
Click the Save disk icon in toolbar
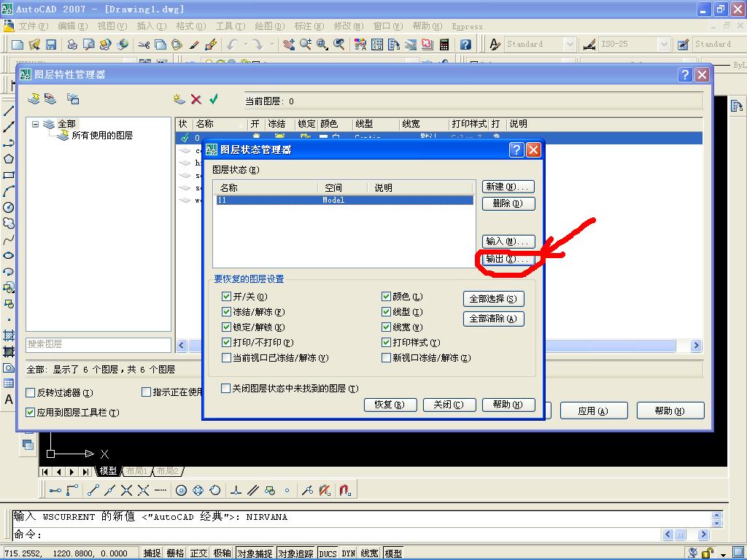click(x=51, y=44)
